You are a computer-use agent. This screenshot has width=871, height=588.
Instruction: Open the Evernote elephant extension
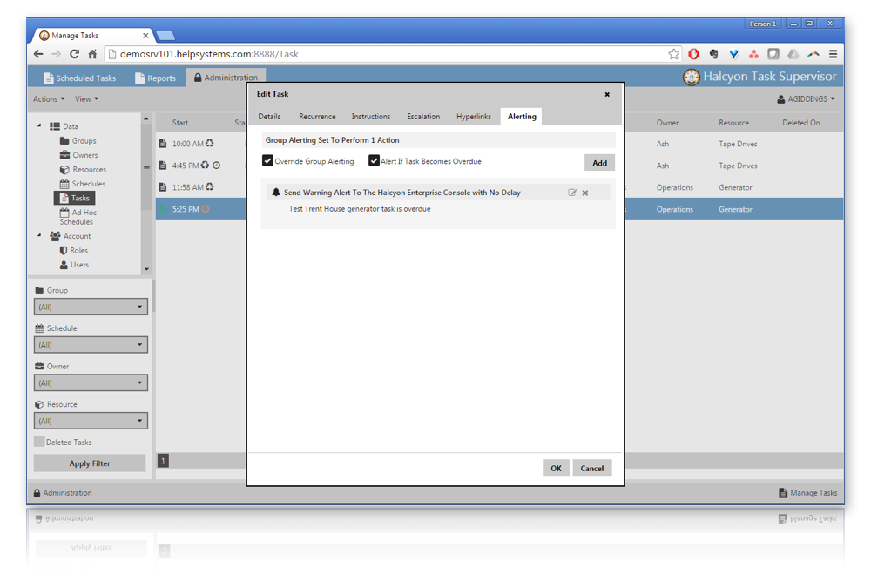[714, 54]
